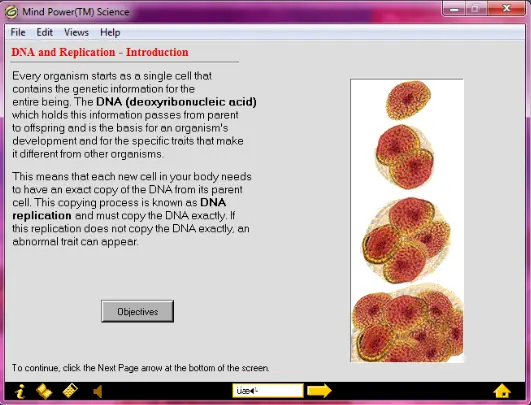531x405 pixels.
Task: Close the Mind Power Science window
Action: coord(506,8)
